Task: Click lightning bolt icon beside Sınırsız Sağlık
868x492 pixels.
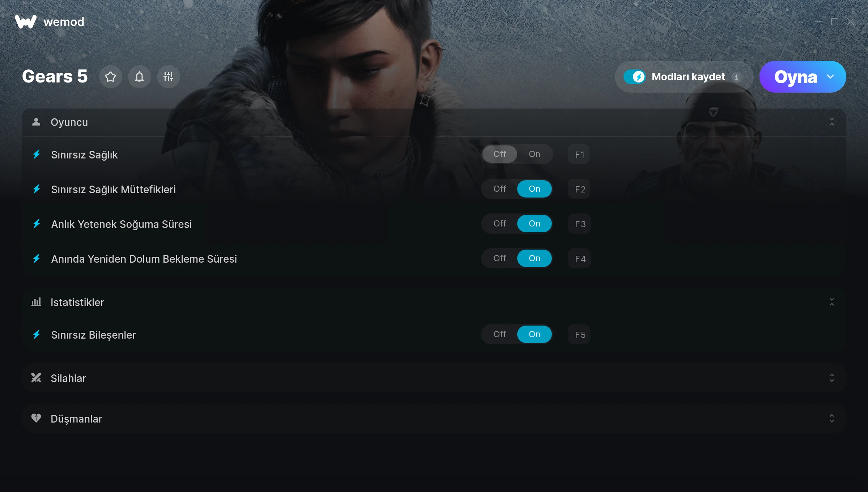Action: pyautogui.click(x=37, y=154)
